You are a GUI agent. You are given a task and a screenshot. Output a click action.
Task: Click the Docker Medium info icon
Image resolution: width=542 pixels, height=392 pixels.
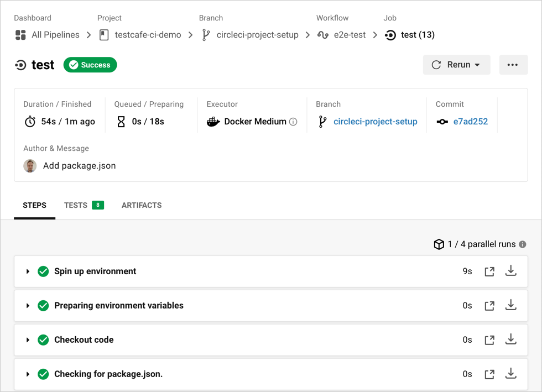point(293,122)
